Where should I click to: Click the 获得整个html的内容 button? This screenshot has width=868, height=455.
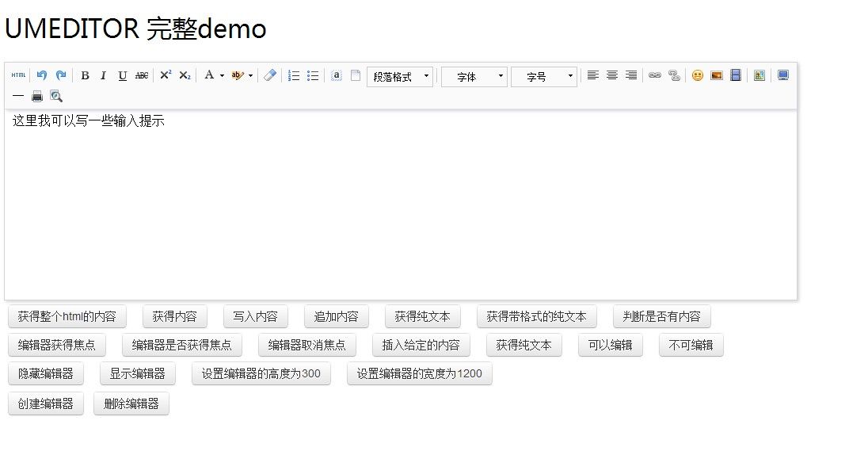pyautogui.click(x=67, y=316)
